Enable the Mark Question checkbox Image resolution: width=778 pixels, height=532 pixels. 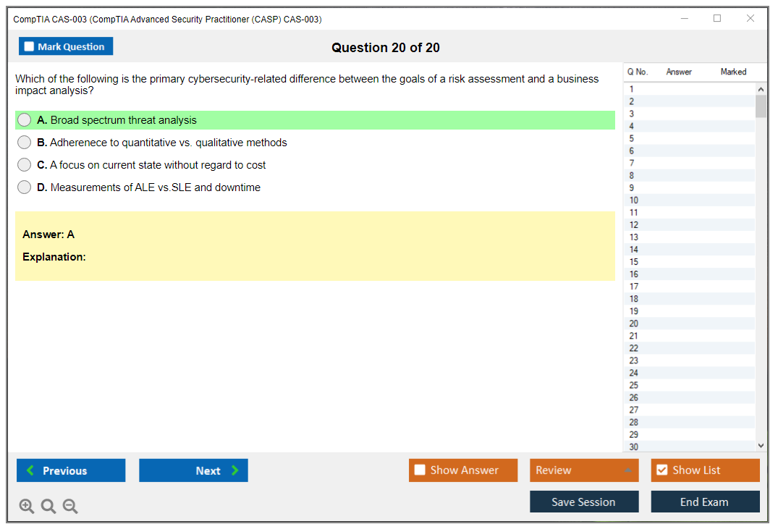[30, 47]
